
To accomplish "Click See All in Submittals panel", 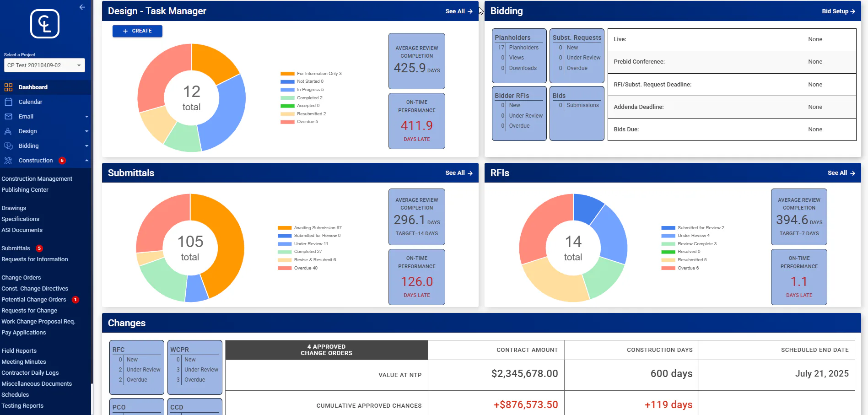I will (459, 173).
